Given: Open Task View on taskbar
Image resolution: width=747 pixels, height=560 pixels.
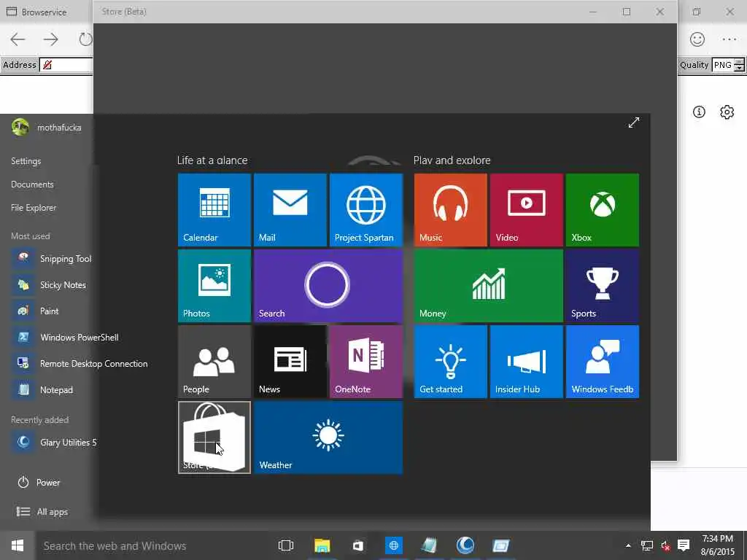Looking at the screenshot, I should tap(286, 545).
